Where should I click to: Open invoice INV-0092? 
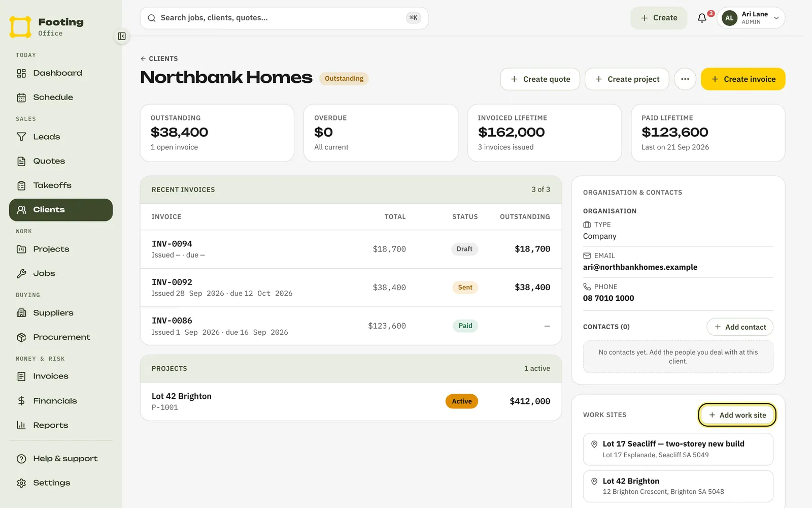coord(351,288)
